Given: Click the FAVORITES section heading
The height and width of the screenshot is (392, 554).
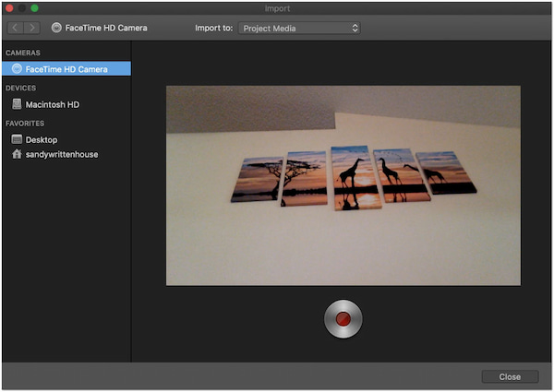Looking at the screenshot, I should click(25, 124).
